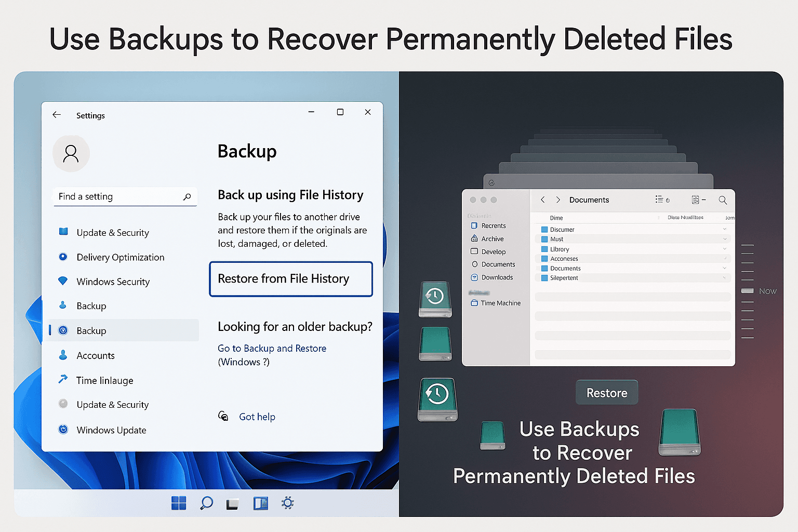Click the Windows Security shield icon
The width and height of the screenshot is (798, 532).
[x=63, y=281]
